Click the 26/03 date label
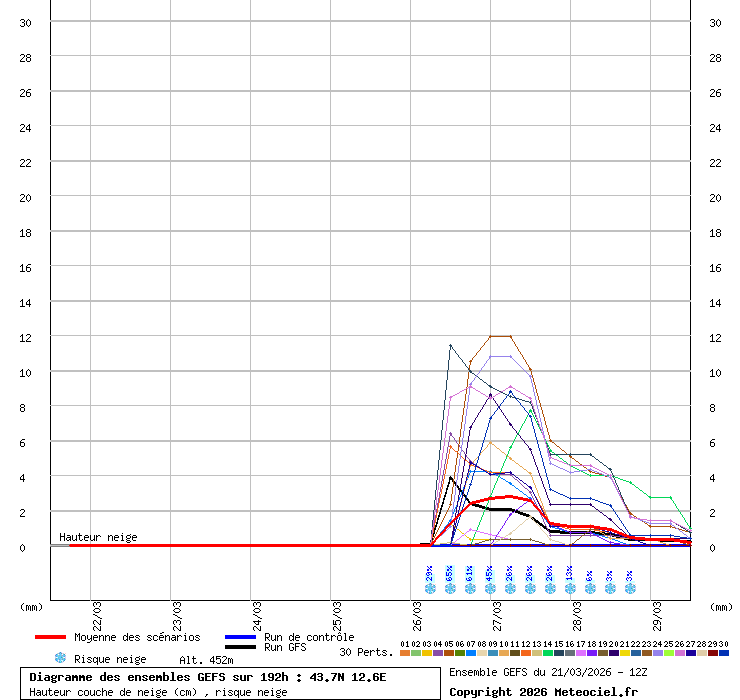The height and width of the screenshot is (700, 740). click(x=417, y=616)
